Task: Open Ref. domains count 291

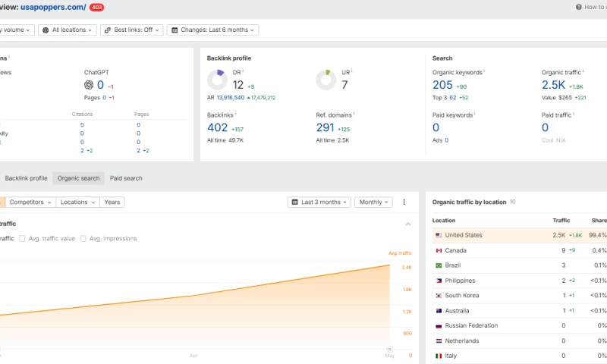Action: tap(325, 127)
